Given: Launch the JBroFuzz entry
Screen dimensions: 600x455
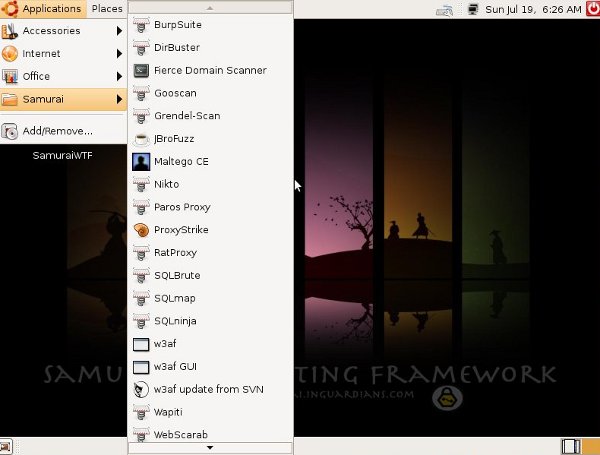Looking at the screenshot, I should (210, 139).
